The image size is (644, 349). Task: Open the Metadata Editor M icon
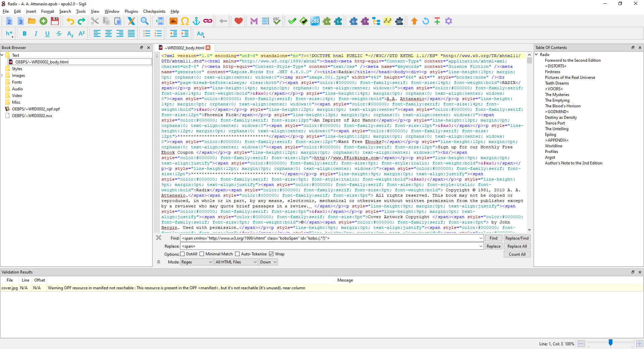[x=254, y=21]
